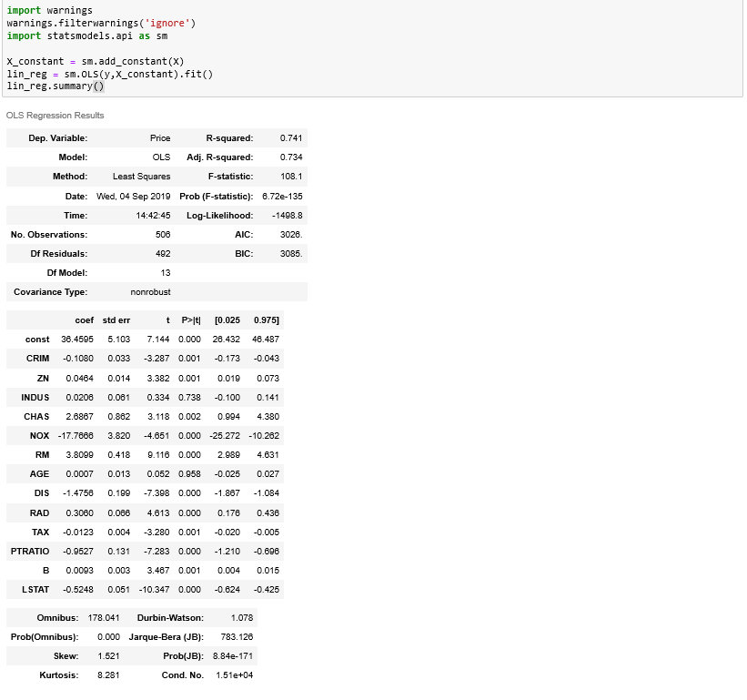Click the CRIM coefficient -0.1080

[78, 359]
